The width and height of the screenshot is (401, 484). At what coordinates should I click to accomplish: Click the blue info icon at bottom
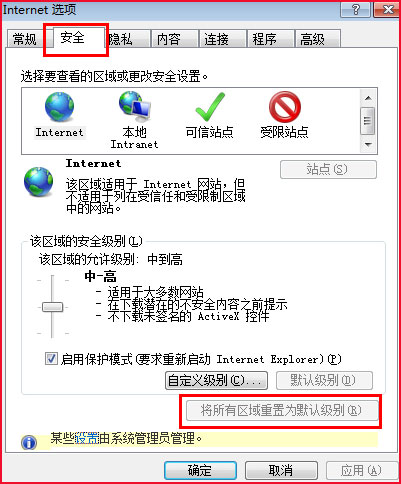pos(29,442)
